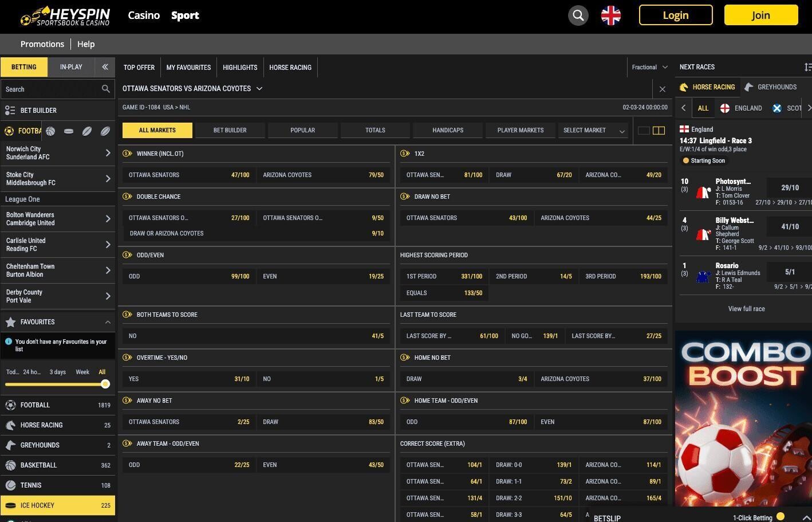Collapse the sidebar with the double-chevron icon
This screenshot has height=522, width=812.
point(105,67)
